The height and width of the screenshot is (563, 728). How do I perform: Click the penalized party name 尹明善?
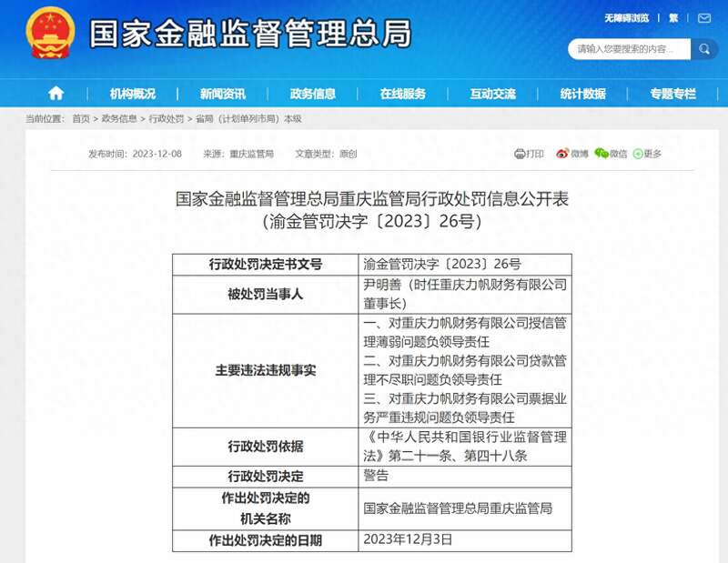(381, 284)
